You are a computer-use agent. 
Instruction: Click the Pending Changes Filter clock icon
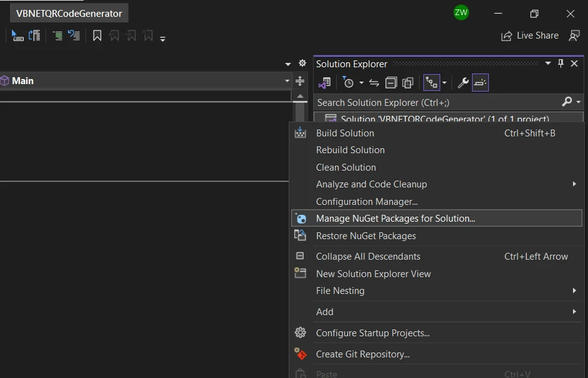pyautogui.click(x=349, y=83)
